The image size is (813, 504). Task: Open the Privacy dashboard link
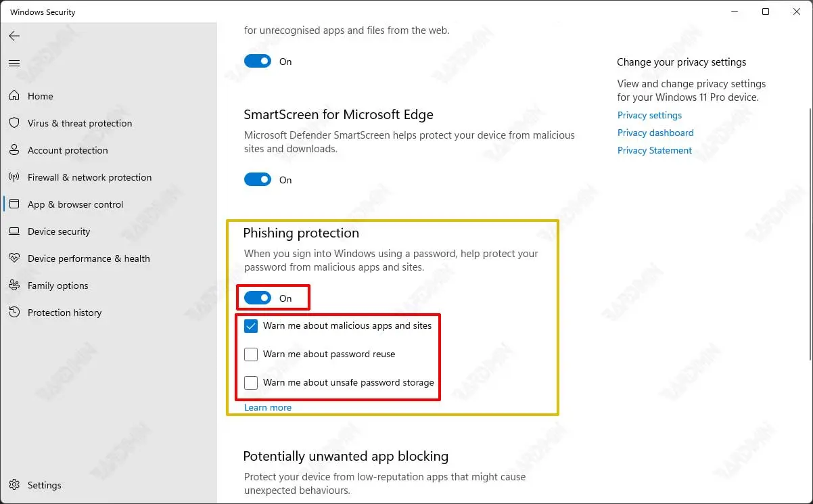(x=655, y=133)
